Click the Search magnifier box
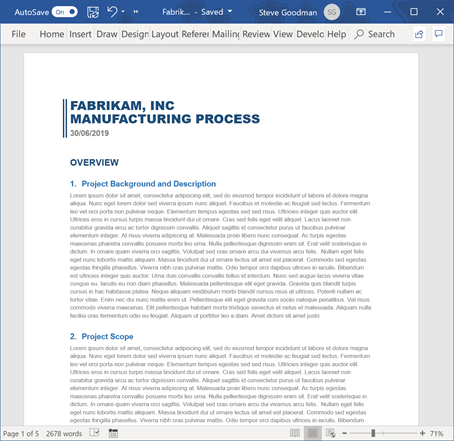The image size is (454, 441). pyautogui.click(x=374, y=34)
